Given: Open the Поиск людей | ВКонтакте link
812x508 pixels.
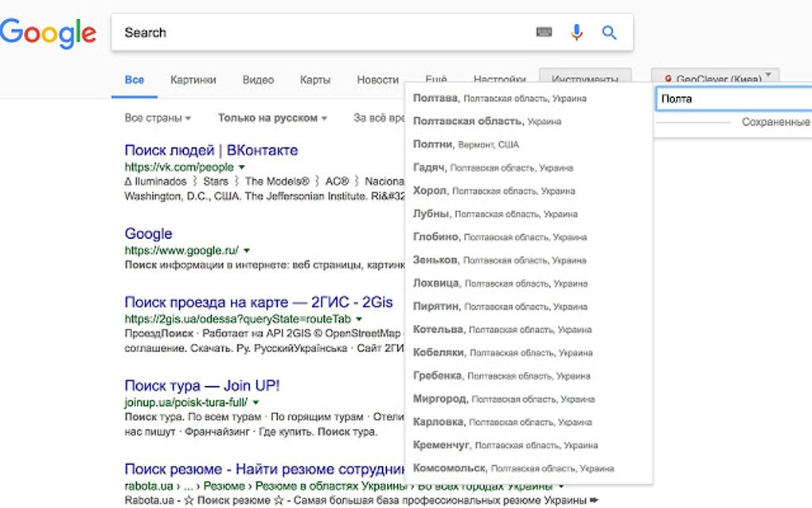Looking at the screenshot, I should pyautogui.click(x=211, y=150).
